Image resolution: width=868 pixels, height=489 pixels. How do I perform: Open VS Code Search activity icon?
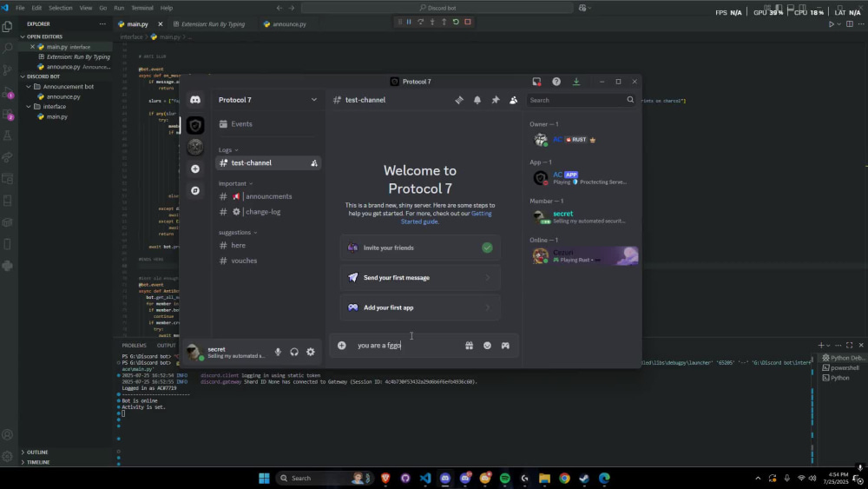pos(7,48)
